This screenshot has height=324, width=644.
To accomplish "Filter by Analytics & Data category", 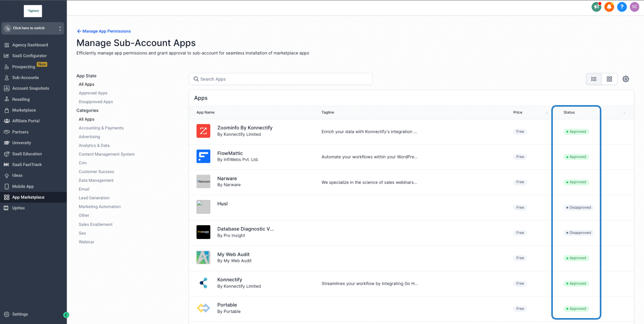I will [94, 145].
